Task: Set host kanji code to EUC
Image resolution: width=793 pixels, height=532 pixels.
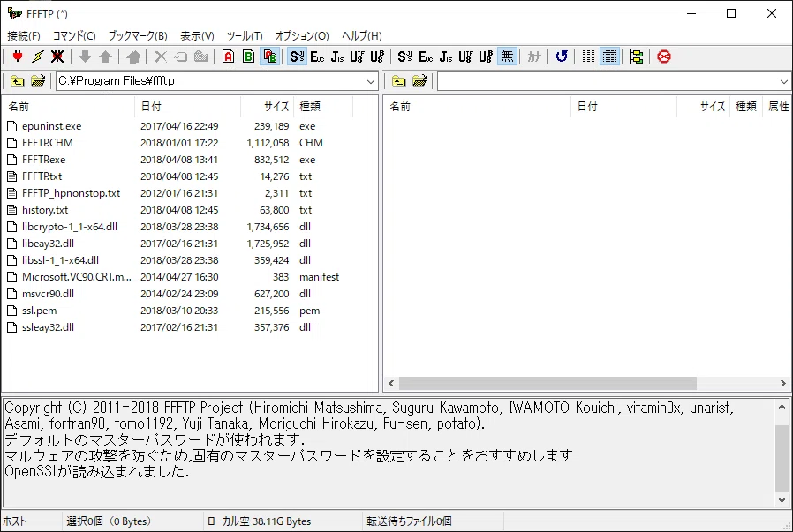Action: 426,56
